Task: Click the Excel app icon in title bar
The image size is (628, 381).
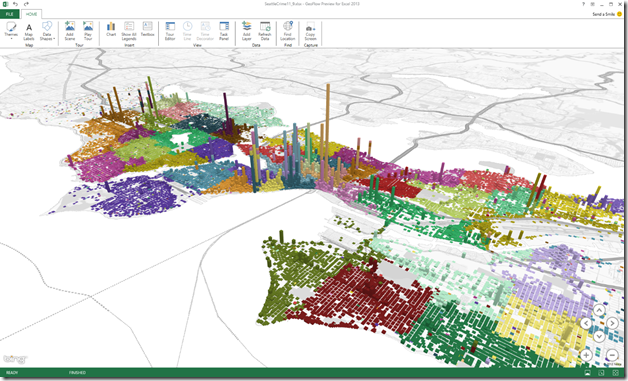Action: (4, 4)
